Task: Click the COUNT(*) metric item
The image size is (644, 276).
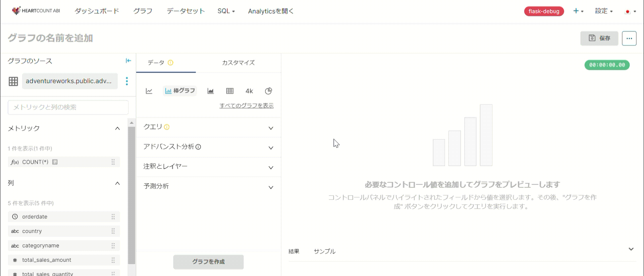Action: pos(64,162)
